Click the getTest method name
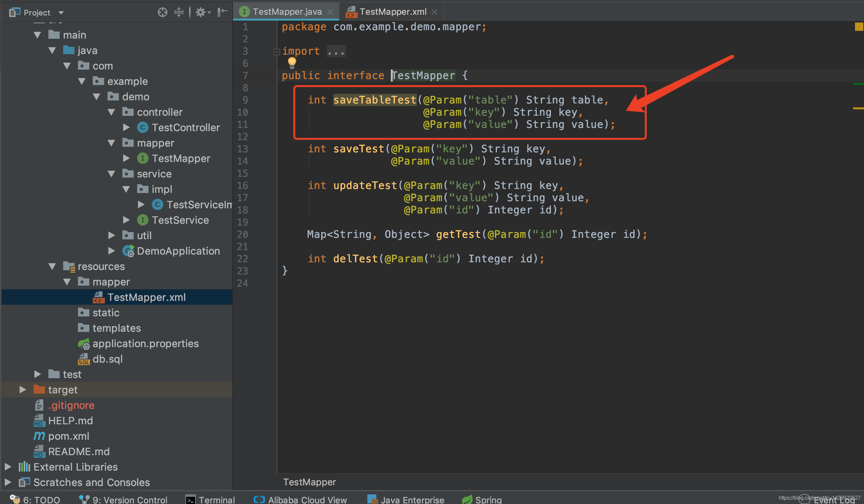864x504 pixels. [458, 234]
